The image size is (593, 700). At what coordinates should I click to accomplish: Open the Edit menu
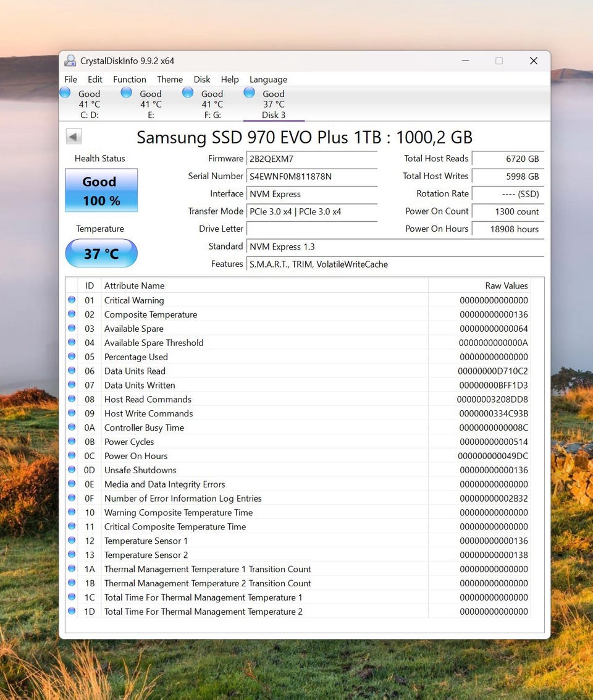[x=95, y=80]
